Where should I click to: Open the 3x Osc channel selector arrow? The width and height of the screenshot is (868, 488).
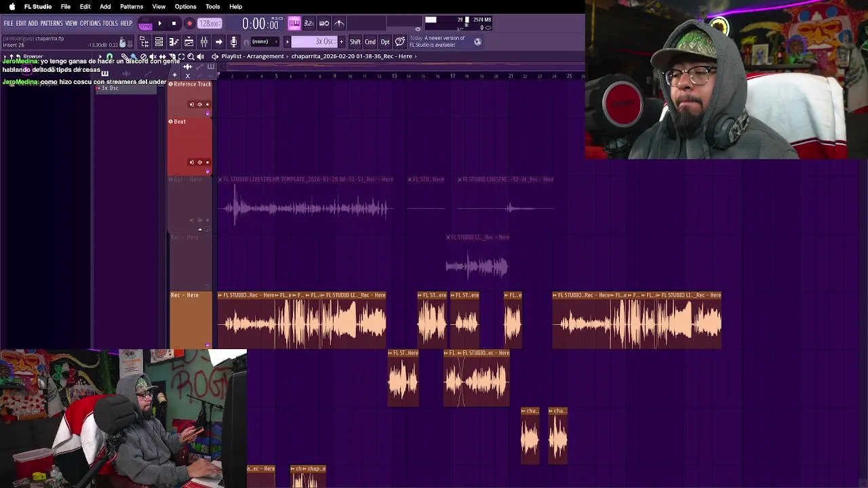coord(287,42)
